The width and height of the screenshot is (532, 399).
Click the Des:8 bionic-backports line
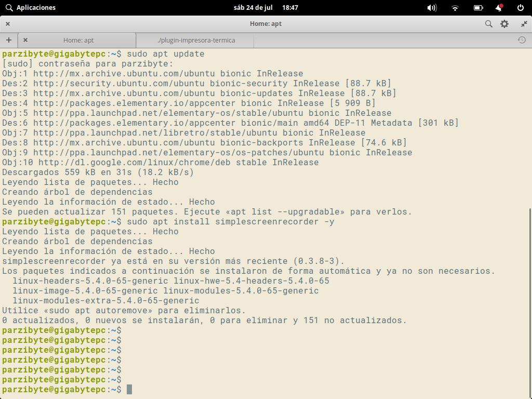(204, 142)
